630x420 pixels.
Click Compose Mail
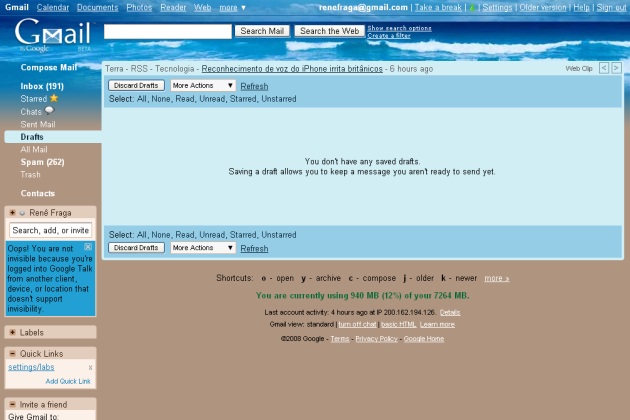[49, 67]
